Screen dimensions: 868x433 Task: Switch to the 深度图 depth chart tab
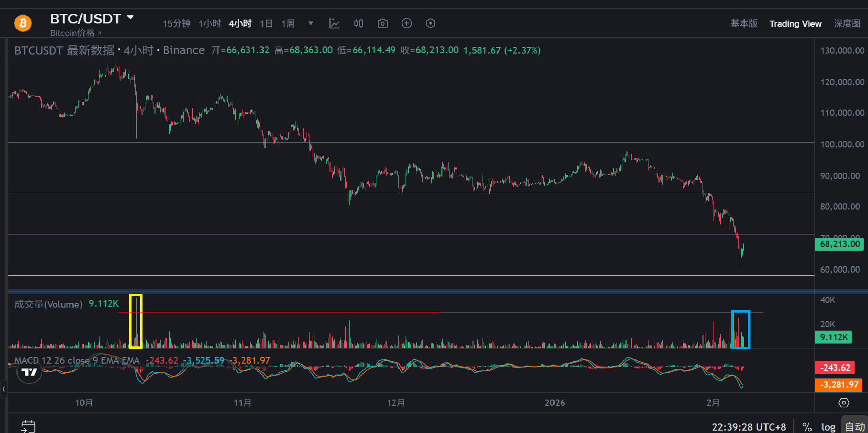pos(847,23)
